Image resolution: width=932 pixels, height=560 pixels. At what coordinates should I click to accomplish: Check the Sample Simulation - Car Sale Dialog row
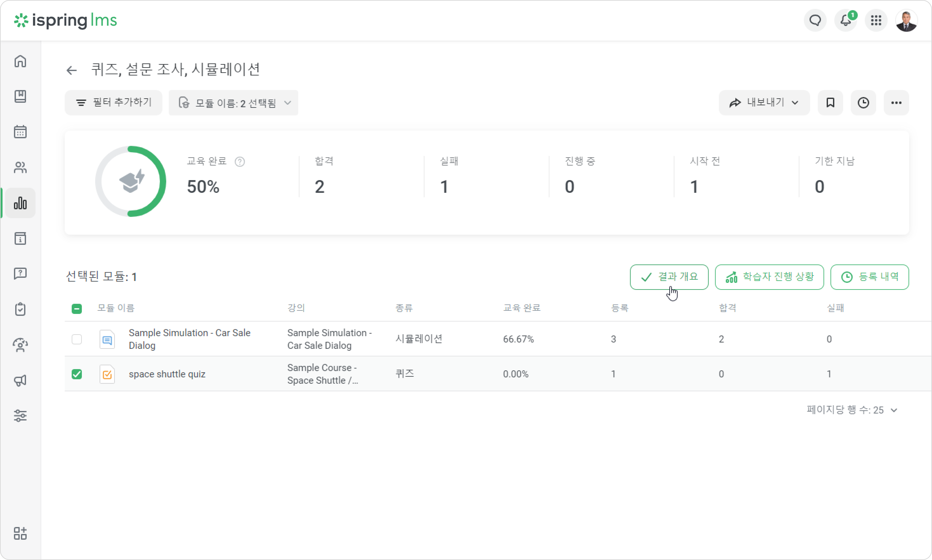click(77, 339)
